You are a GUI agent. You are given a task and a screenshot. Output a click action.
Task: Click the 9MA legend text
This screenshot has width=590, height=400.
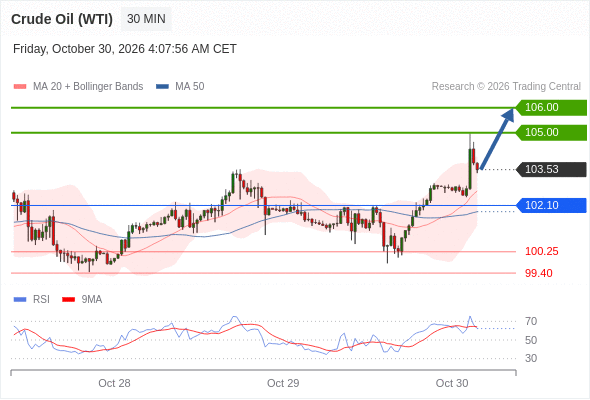click(92, 300)
